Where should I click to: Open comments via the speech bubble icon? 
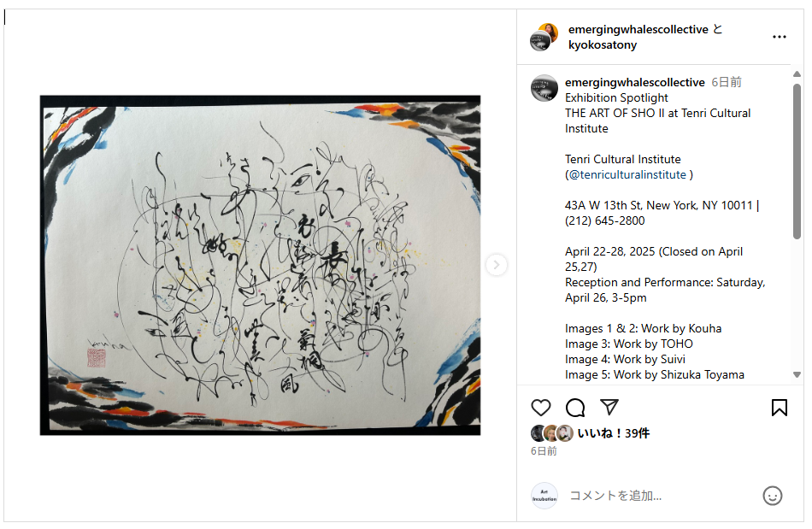click(x=575, y=408)
